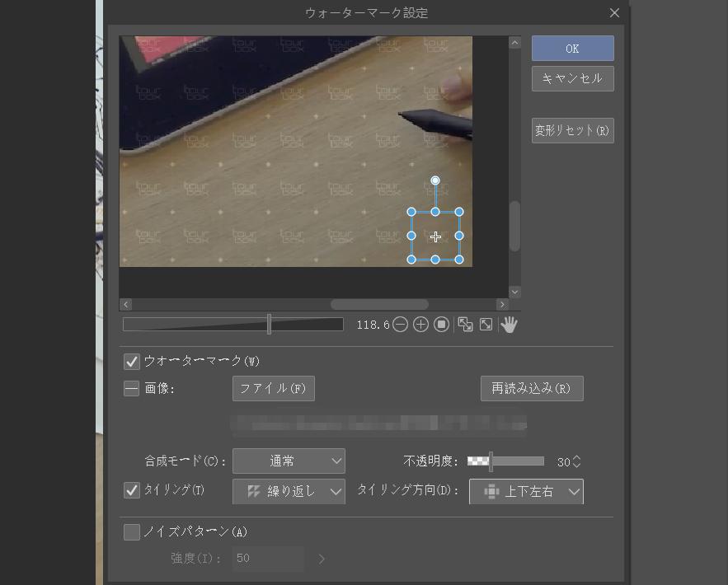
Task: Uncheck the タイリング option
Action: pyautogui.click(x=132, y=490)
